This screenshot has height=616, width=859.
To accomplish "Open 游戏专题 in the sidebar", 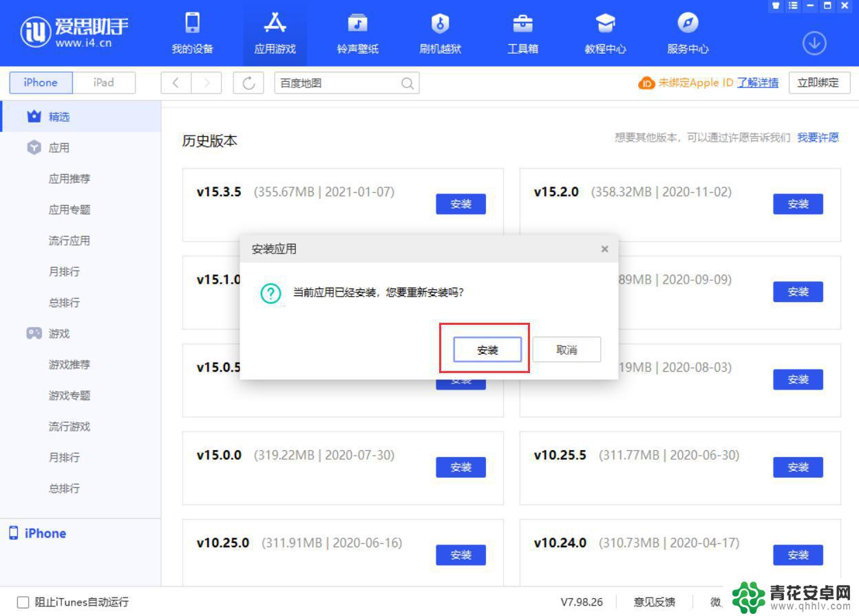I will [x=70, y=395].
